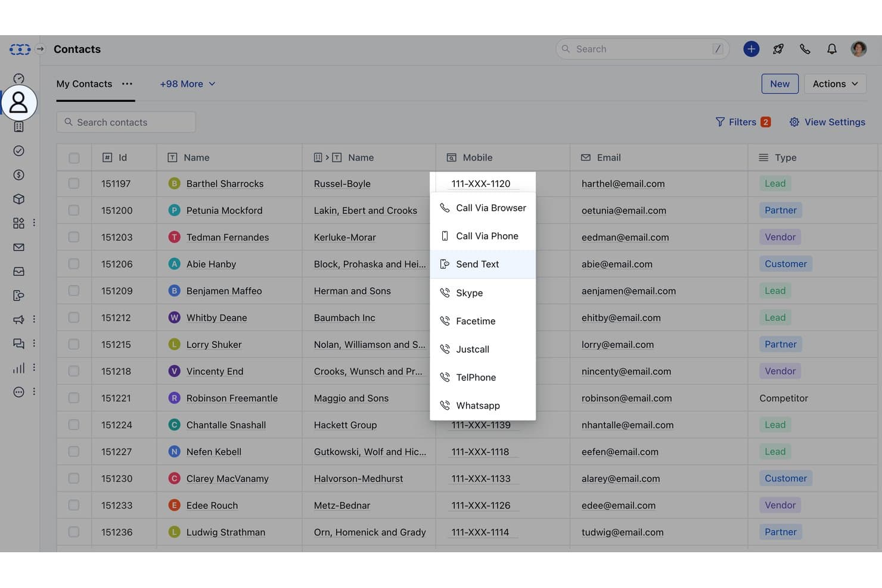Choose Skype from the call menu
This screenshot has width=882, height=588.
coord(483,293)
